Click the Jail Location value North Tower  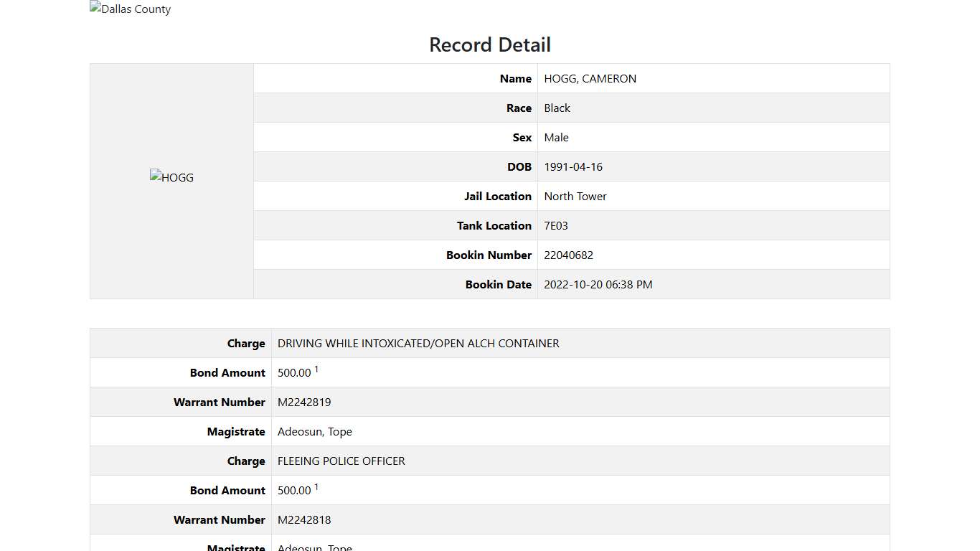[575, 196]
